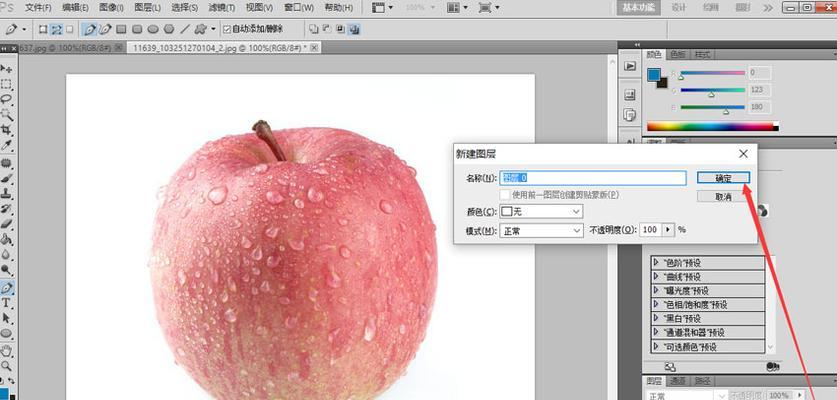This screenshot has width=837, height=400.
Task: Choose Rounded Rectangle in the options bar
Action: [137, 29]
